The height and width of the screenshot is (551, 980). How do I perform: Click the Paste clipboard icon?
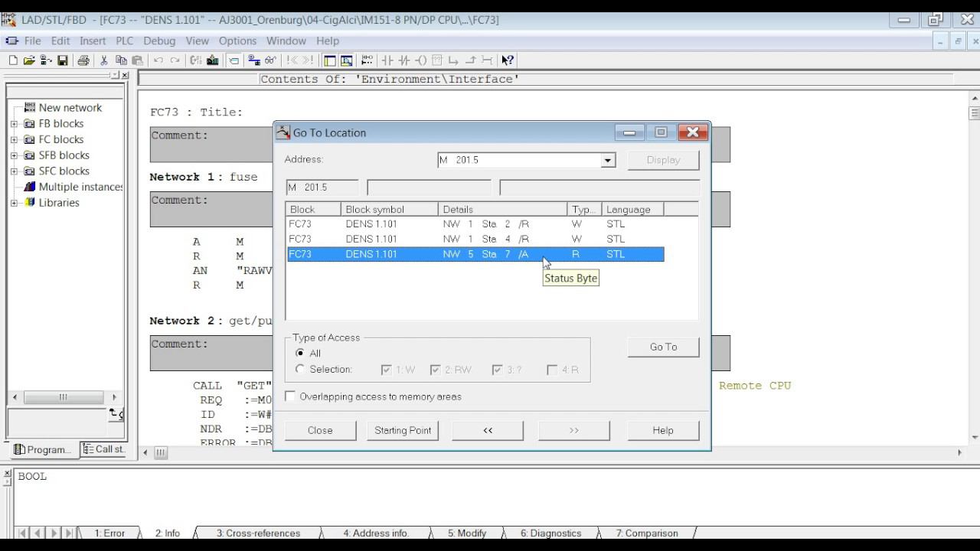pyautogui.click(x=138, y=60)
